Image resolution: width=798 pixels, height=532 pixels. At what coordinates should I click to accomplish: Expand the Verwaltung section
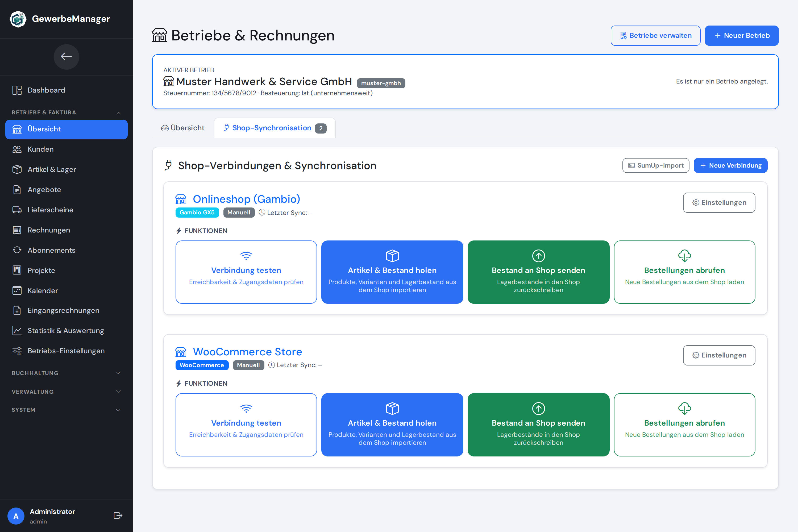click(x=66, y=392)
